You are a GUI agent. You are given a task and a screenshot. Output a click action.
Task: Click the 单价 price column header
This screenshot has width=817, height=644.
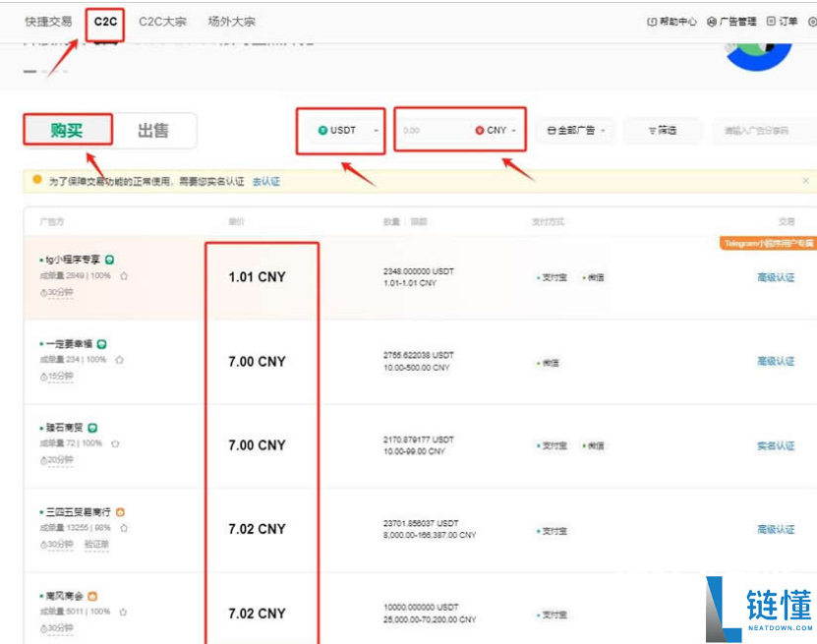(x=236, y=222)
